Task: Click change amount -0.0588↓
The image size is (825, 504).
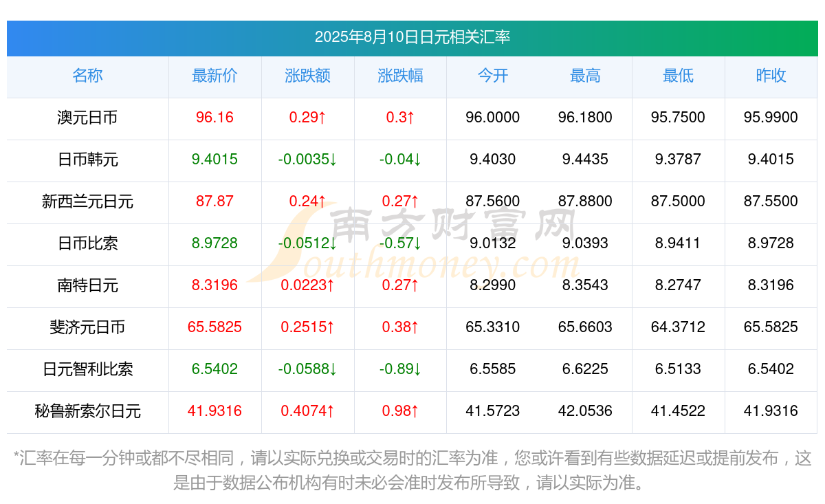Action: pos(307,369)
